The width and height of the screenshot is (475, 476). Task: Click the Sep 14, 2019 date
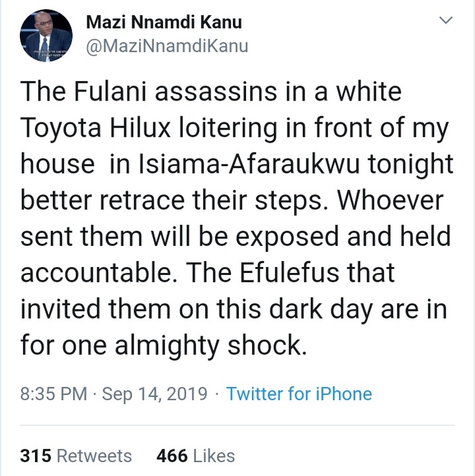(155, 395)
